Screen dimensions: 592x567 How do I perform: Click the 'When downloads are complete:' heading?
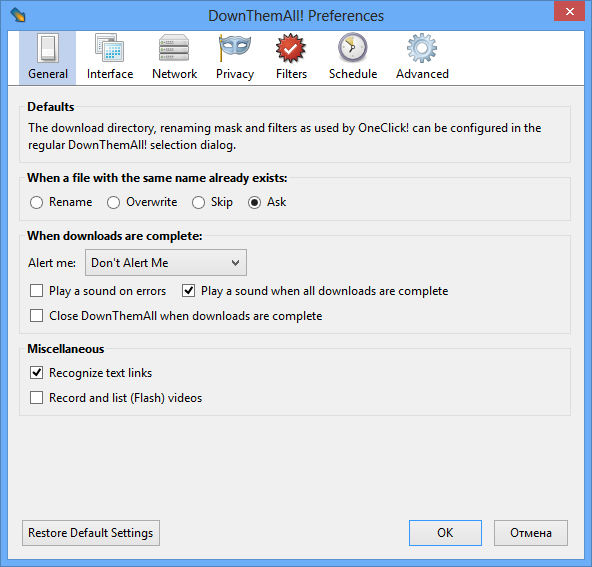115,236
